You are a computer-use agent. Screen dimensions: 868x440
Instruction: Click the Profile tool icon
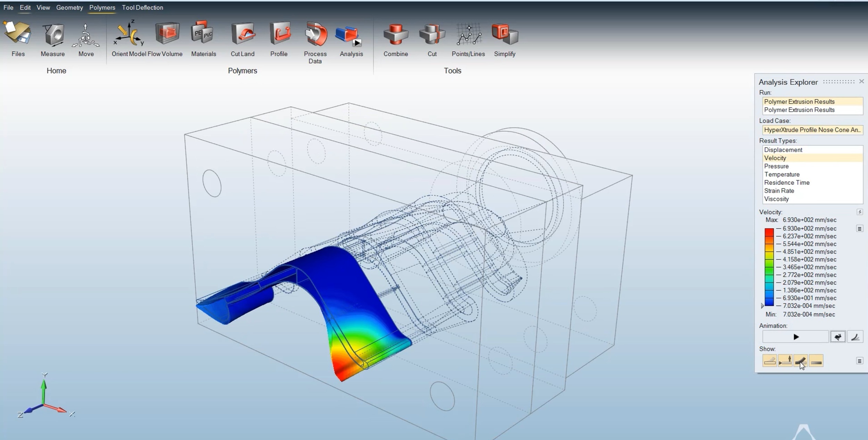pyautogui.click(x=280, y=34)
